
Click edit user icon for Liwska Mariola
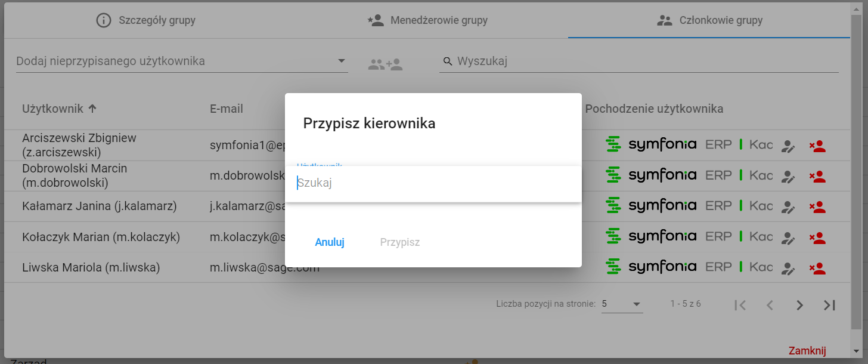[x=789, y=268]
